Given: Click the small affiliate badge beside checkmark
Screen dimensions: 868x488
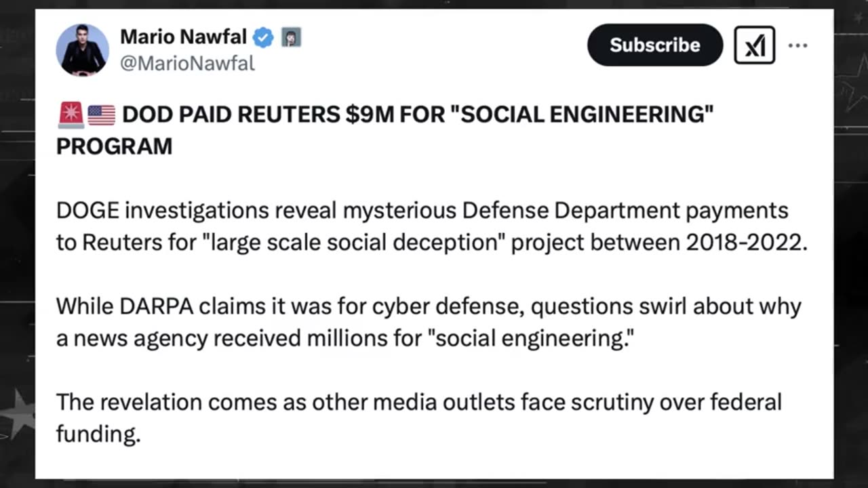Looking at the screenshot, I should click(x=291, y=37).
